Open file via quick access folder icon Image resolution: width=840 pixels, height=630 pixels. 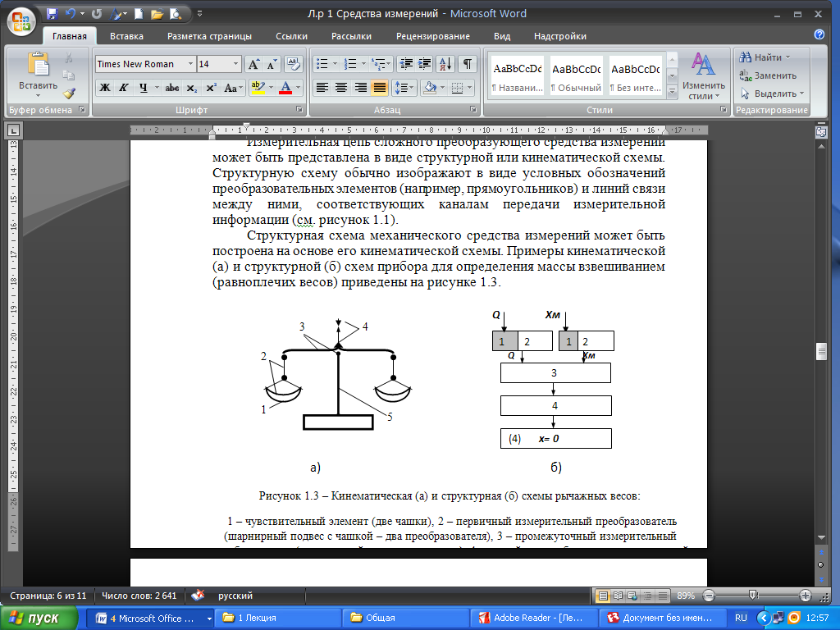(157, 14)
